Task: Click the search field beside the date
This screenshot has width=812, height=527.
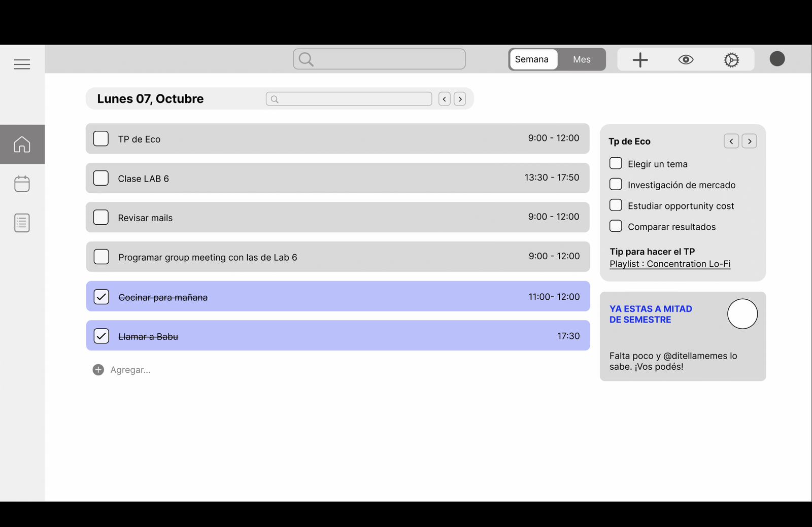Action: pyautogui.click(x=349, y=99)
